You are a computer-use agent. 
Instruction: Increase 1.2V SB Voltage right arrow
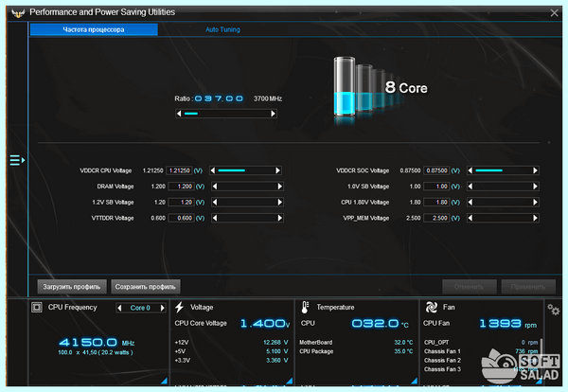tap(279, 203)
